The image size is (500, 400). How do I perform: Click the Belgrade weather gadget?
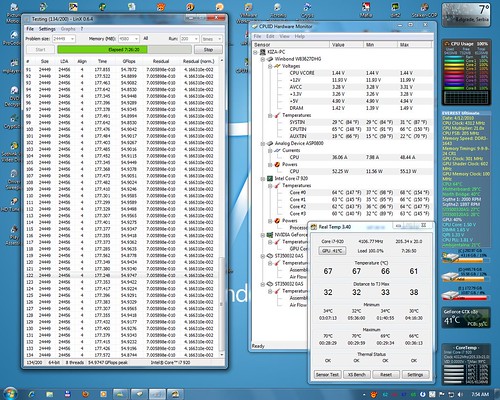tap(466, 15)
